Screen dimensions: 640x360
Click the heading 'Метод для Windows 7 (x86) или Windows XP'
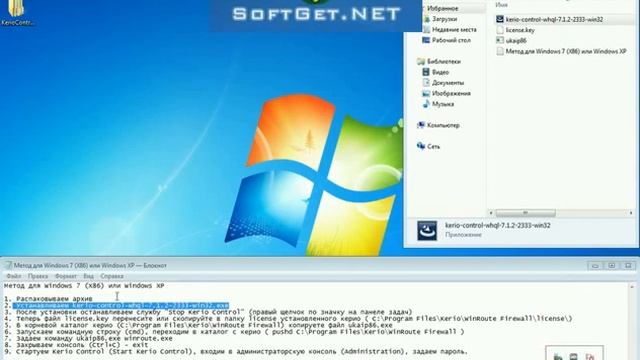[84, 286]
